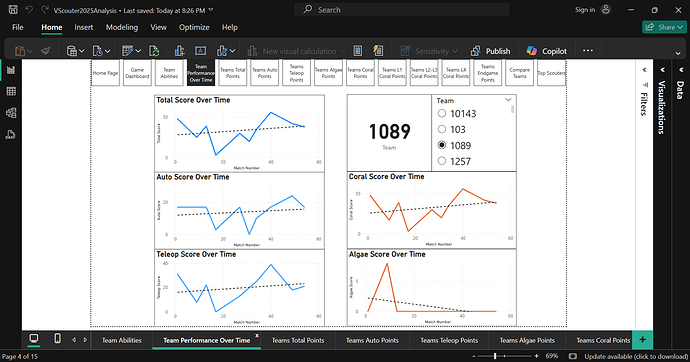Select team 103 radio button
The width and height of the screenshot is (690, 362).
pyautogui.click(x=442, y=129)
